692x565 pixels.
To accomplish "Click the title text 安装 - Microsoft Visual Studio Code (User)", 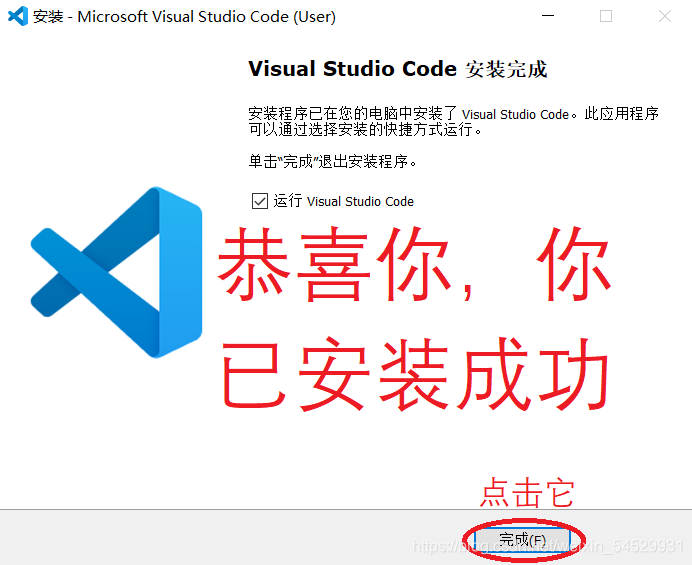I will click(x=184, y=17).
